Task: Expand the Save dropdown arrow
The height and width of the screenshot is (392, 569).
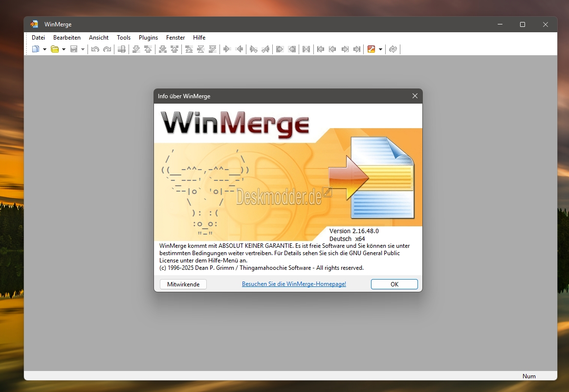Action: [x=83, y=49]
